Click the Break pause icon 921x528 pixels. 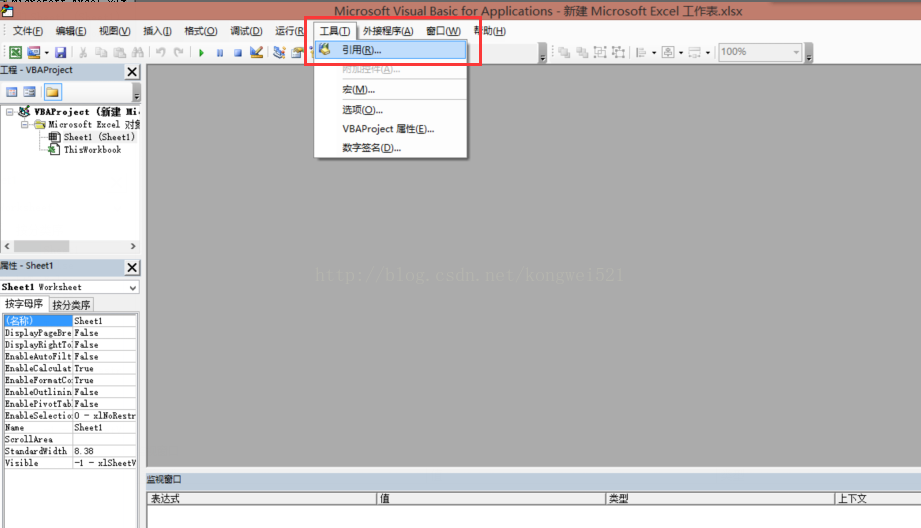click(220, 52)
